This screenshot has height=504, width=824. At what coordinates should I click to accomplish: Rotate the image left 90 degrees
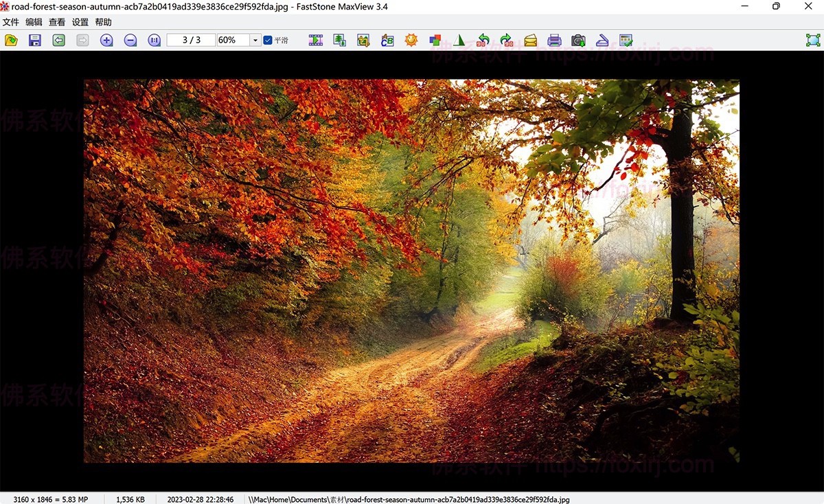(482, 40)
